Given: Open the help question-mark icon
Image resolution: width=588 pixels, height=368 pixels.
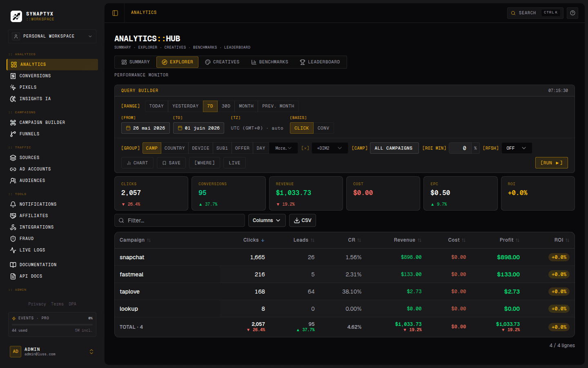Looking at the screenshot, I should coord(572,13).
